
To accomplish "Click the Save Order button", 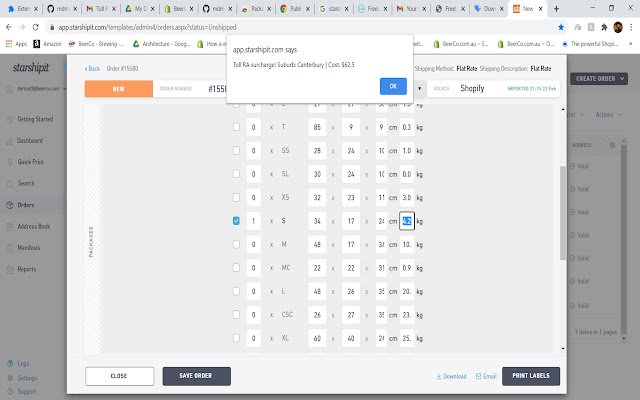I will point(196,376).
